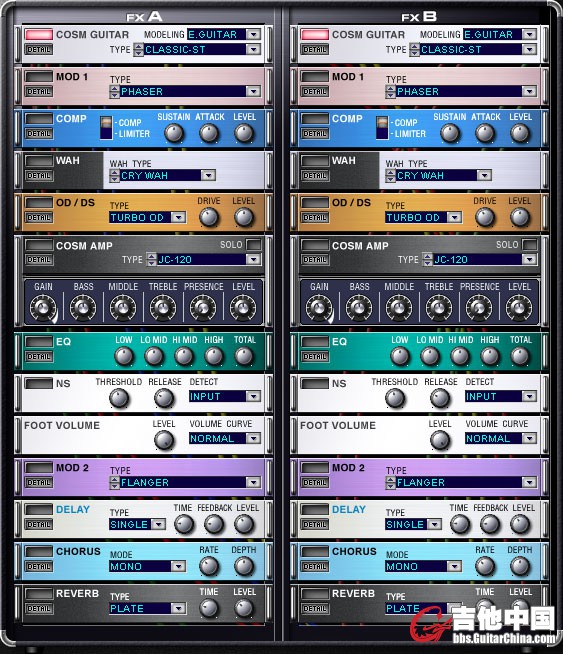Flip the COMP/LIMITER switch in FX A
The width and height of the screenshot is (563, 654).
pos(106,128)
